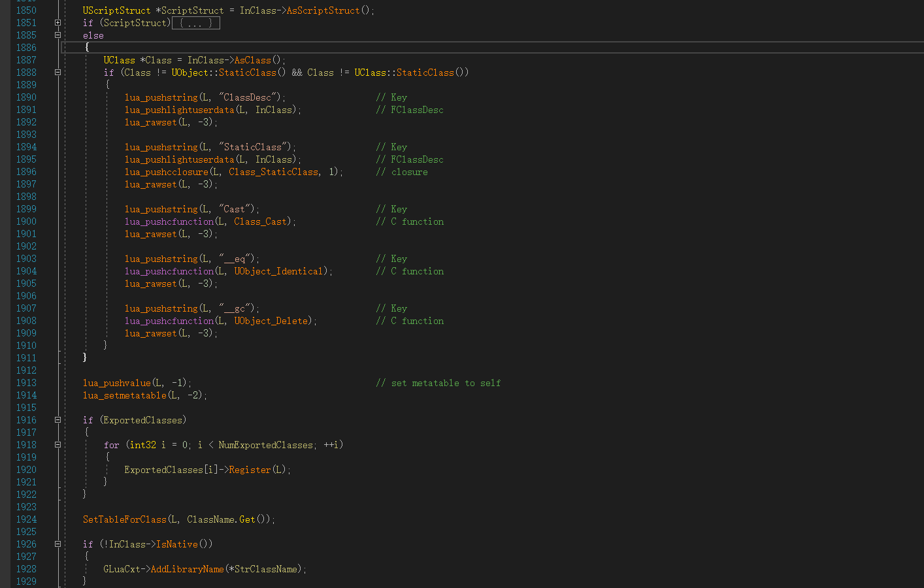Click the SetTableForClass function call
924x588 pixels.
[124, 519]
